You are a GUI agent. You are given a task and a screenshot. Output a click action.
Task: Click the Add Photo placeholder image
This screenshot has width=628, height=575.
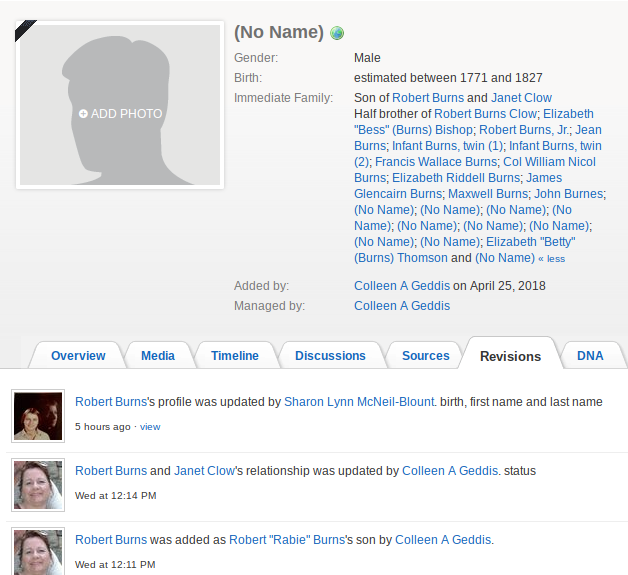[120, 106]
